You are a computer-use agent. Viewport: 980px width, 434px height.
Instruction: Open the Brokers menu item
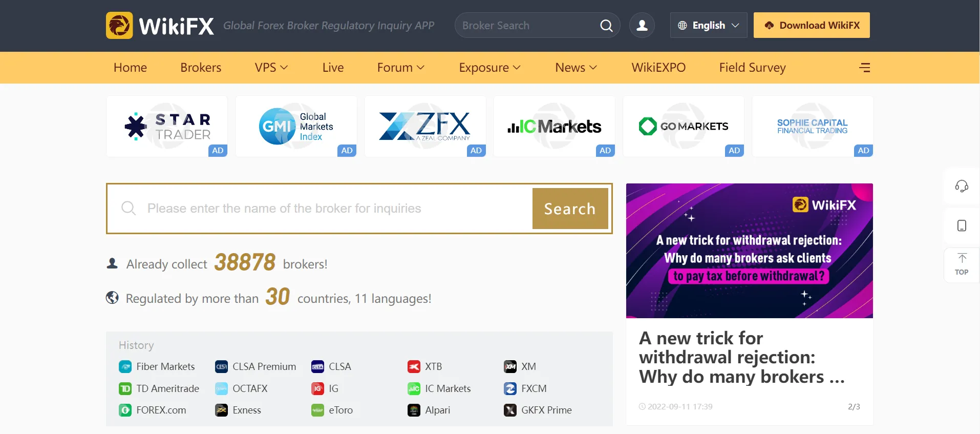tap(201, 68)
